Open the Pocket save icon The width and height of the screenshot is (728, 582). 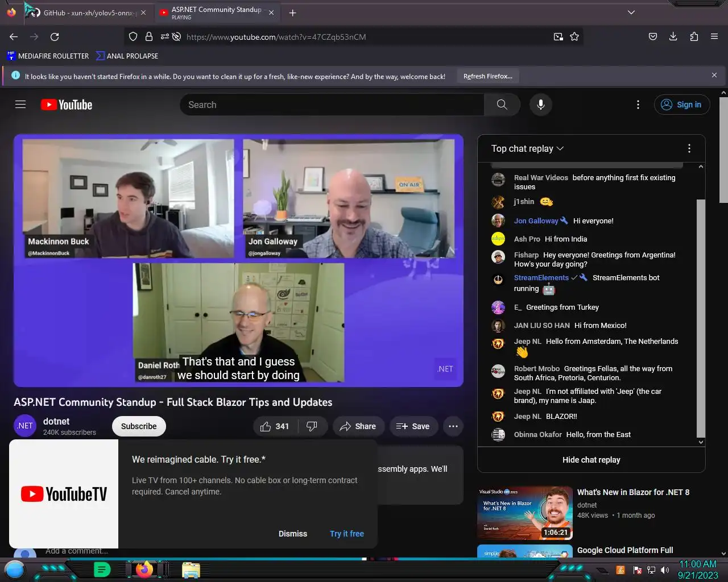coord(653,36)
